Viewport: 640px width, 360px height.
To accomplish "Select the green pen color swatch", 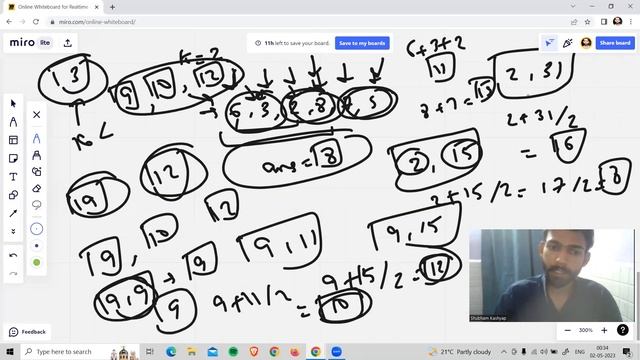I will pos(36,262).
